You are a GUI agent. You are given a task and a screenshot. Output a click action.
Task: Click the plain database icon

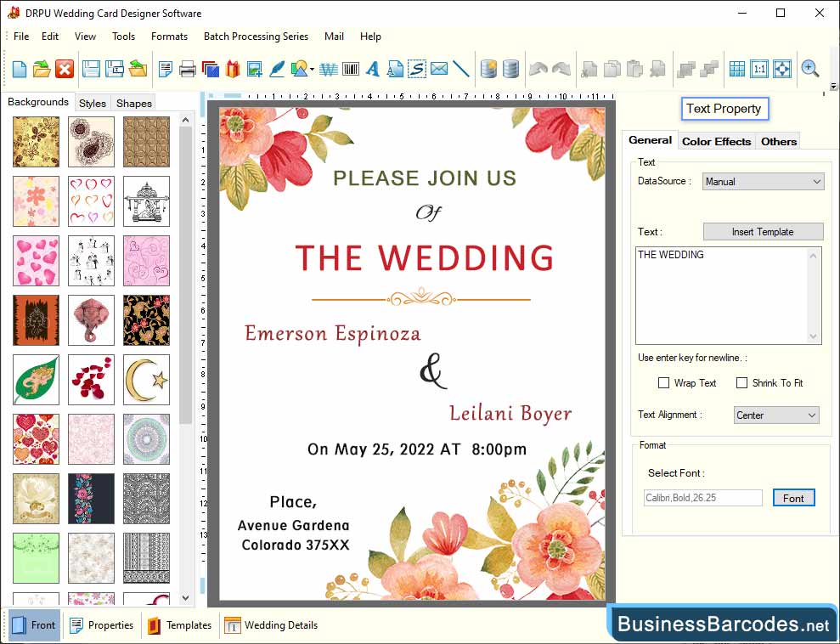511,69
